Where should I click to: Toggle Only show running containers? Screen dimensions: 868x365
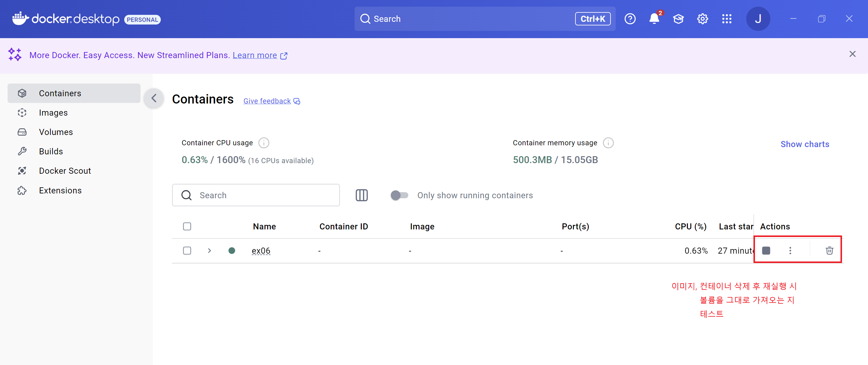[x=399, y=195]
